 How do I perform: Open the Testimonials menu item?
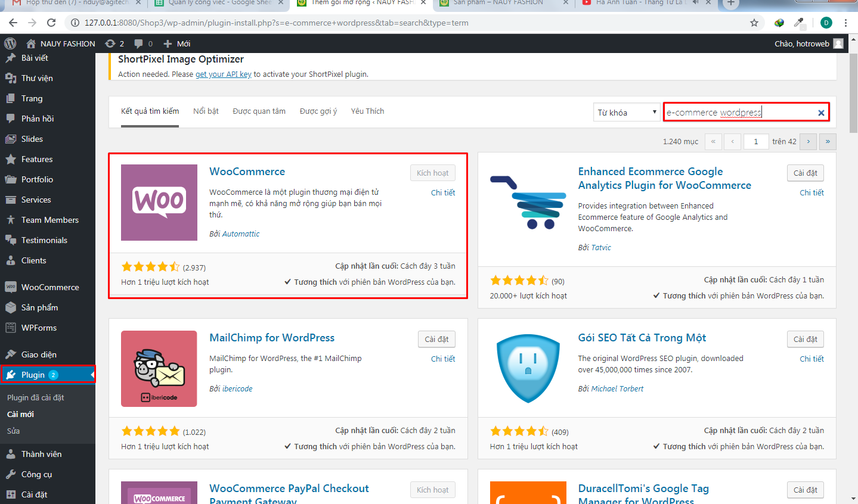pos(48,240)
